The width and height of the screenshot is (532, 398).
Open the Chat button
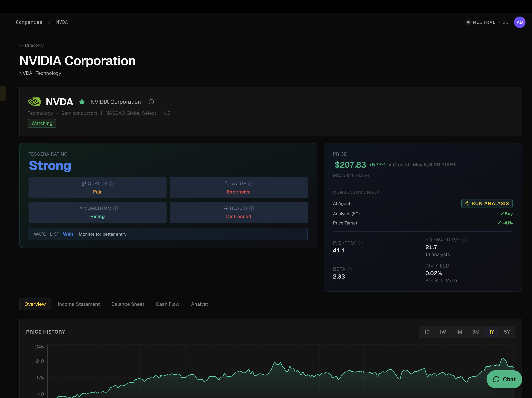coord(504,379)
